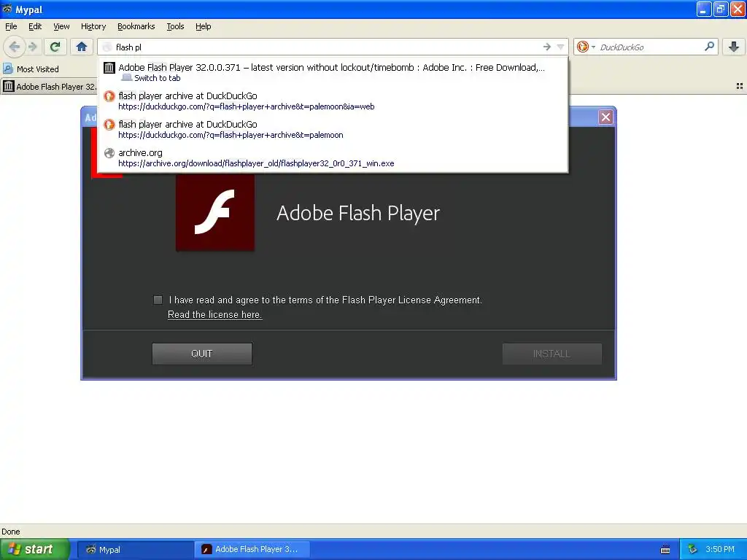
Task: Click the QUIT button
Action: click(x=202, y=354)
